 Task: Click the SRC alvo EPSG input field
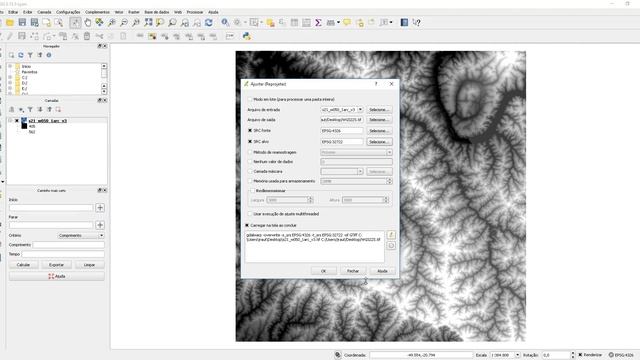coord(342,142)
